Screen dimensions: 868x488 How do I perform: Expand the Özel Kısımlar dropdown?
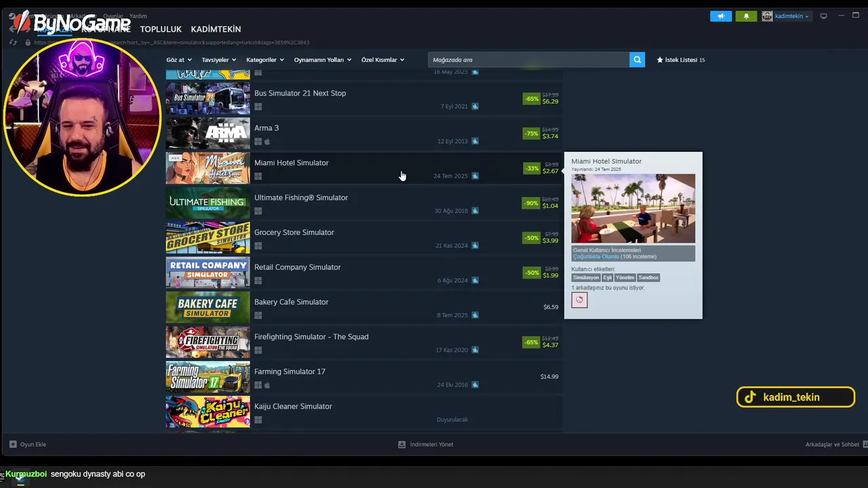point(382,60)
